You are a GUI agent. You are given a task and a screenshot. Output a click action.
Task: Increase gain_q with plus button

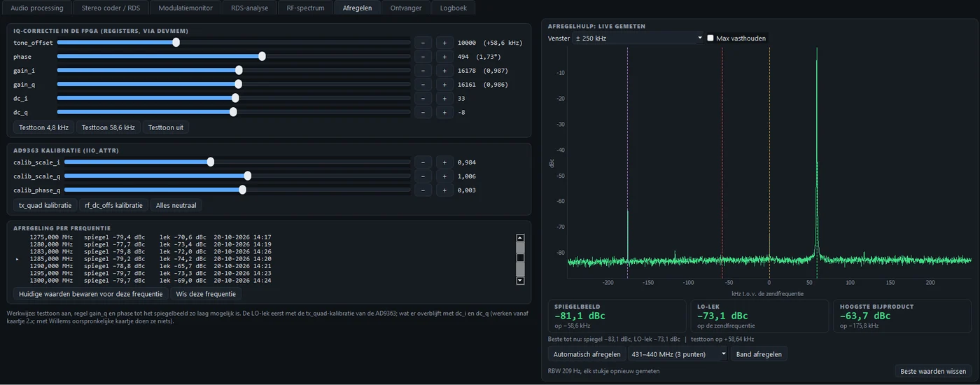click(x=444, y=85)
